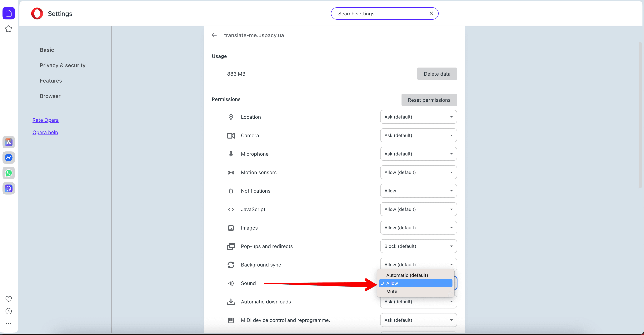Select Mute in the Sound menu
This screenshot has width=644, height=335.
click(416, 292)
